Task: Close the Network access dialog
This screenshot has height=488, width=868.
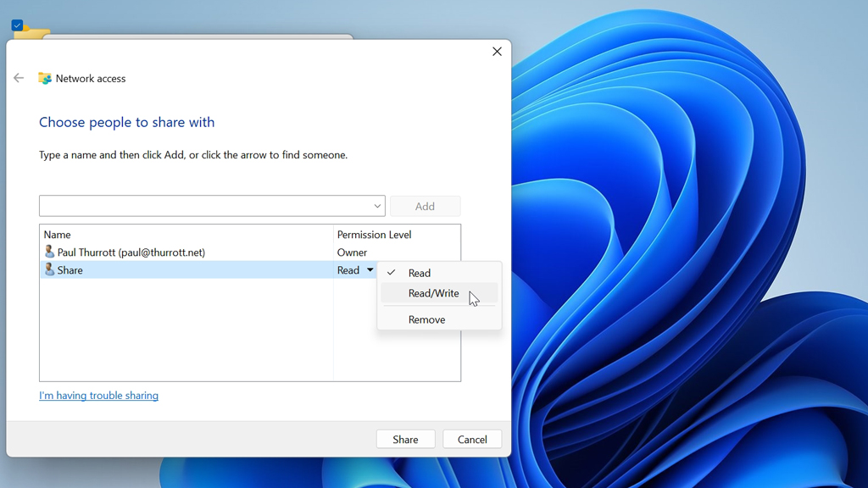Action: point(497,52)
